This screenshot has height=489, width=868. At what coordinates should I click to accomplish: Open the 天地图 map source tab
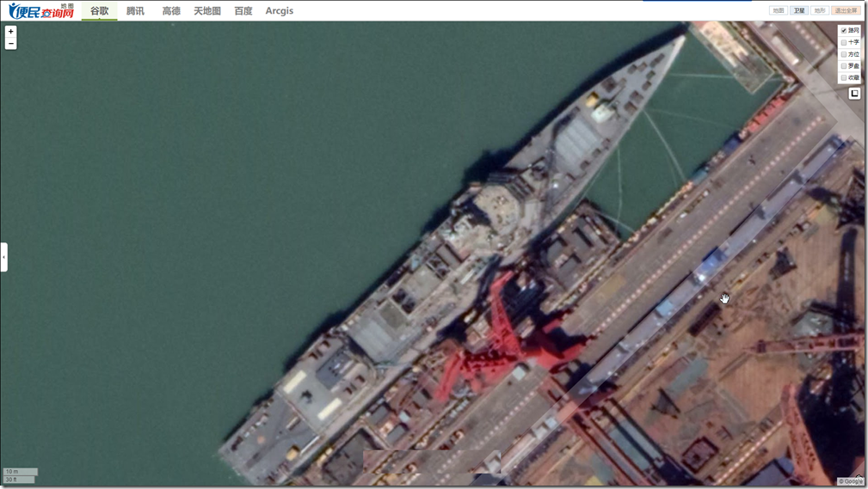(x=206, y=11)
